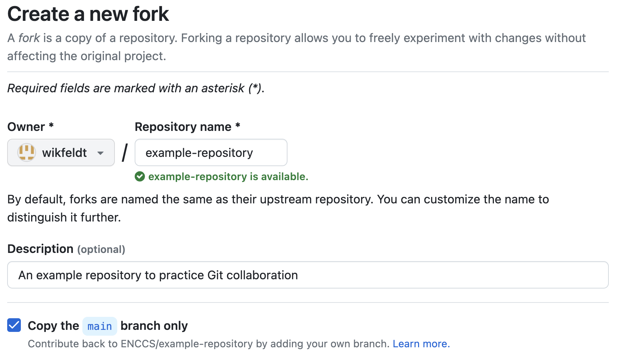Open the Owner dropdown showing wikfeldt
Viewport: 644px width, 363px height.
[x=61, y=152]
